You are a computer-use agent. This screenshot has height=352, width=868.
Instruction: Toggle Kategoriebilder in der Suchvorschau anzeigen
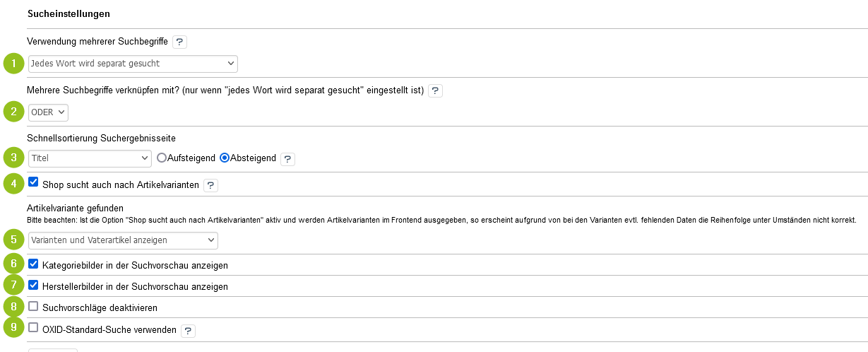coord(33,264)
